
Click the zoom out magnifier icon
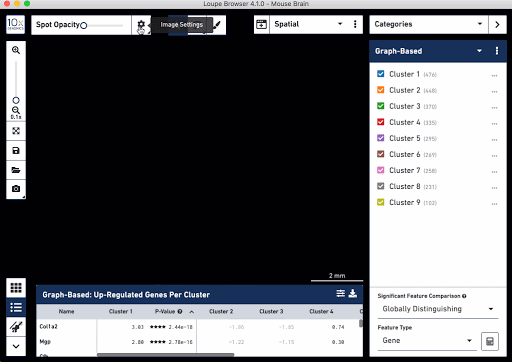point(16,110)
